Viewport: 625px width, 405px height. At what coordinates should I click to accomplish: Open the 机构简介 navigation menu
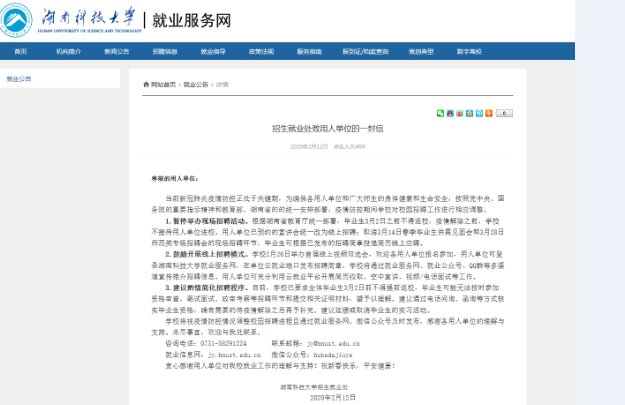[68, 50]
